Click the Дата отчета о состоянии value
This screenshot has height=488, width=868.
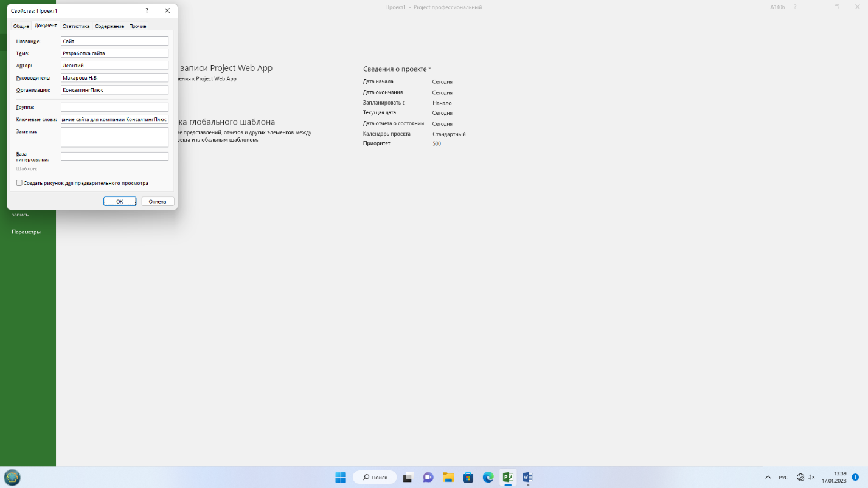442,123
